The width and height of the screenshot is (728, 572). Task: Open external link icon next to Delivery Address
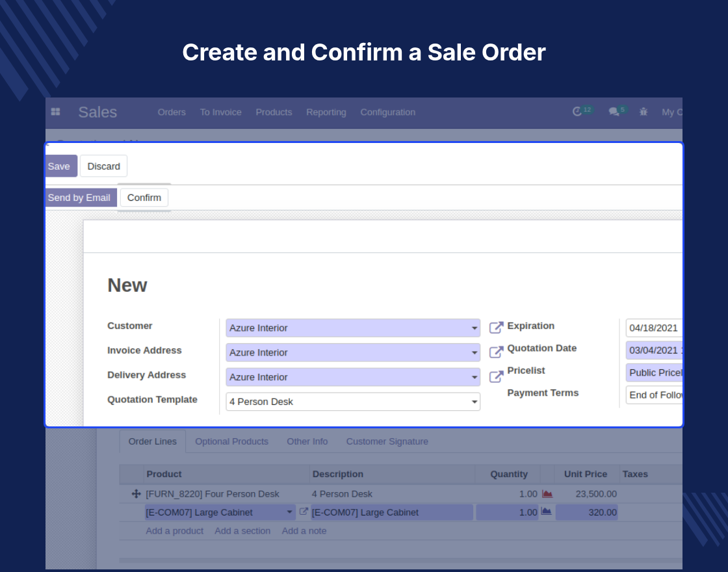497,376
